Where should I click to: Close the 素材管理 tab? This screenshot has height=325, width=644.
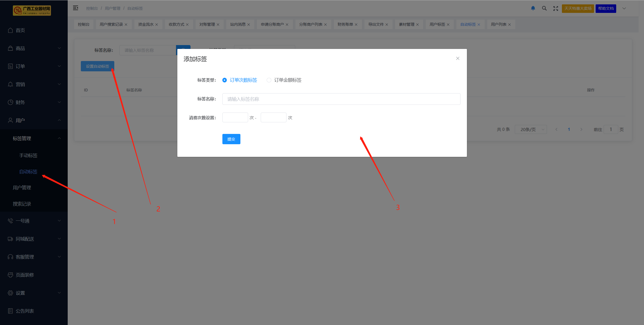[x=417, y=25]
